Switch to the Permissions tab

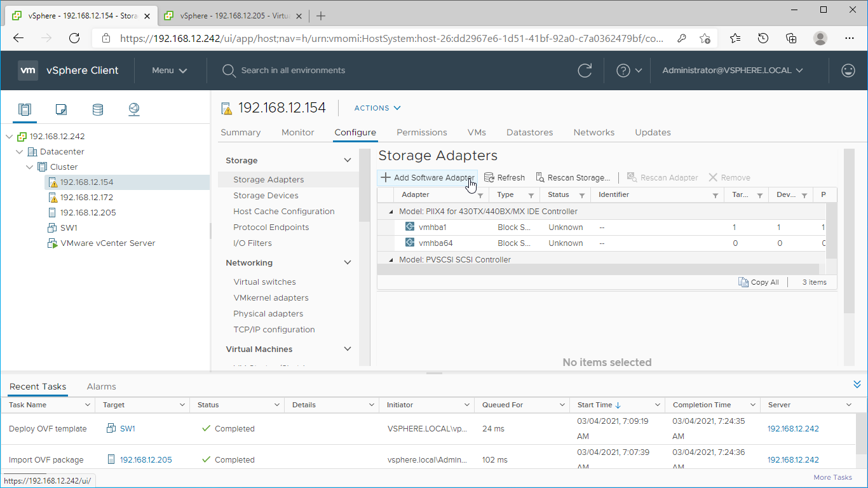422,133
